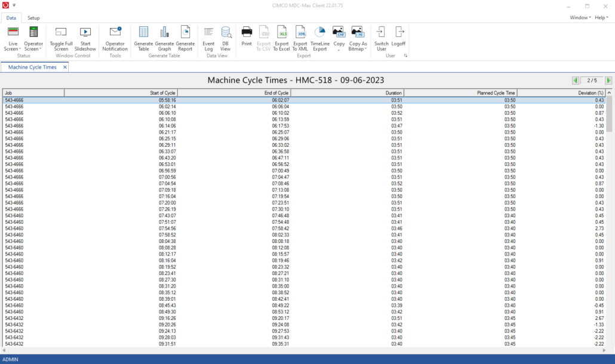
Task: Open Operator Notification tools
Action: coord(115,39)
